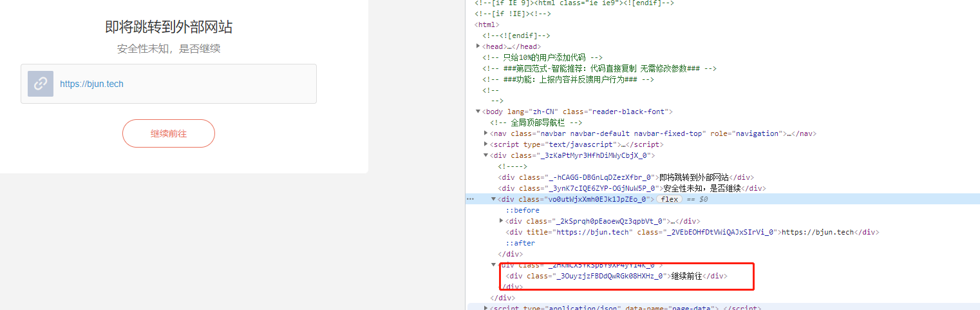Viewport: 980px width, 310px height.
Task: Expand the _2kSprqh0pEaoewQz3qpbVt_0 div
Action: click(x=502, y=221)
